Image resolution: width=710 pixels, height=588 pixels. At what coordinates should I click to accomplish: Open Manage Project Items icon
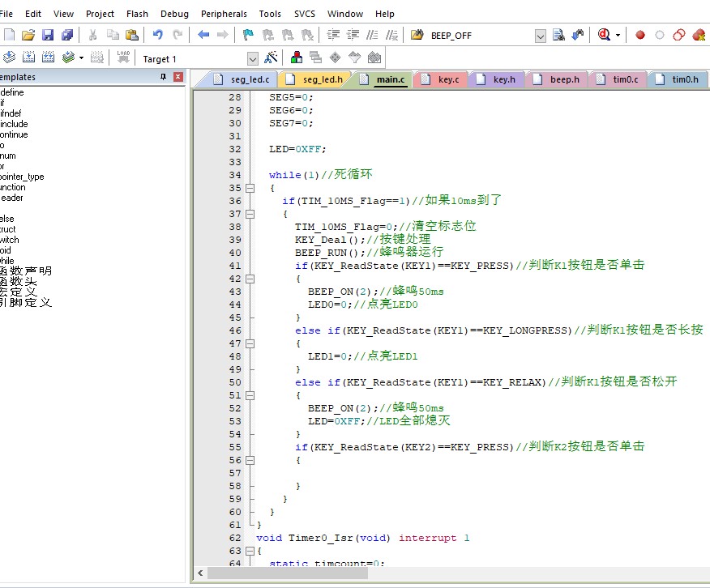pos(297,58)
